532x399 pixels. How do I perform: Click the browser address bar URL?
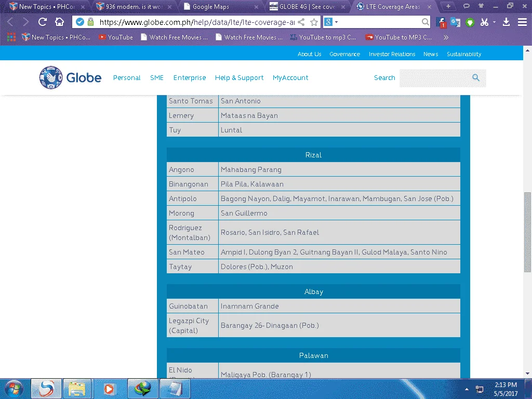[197, 22]
